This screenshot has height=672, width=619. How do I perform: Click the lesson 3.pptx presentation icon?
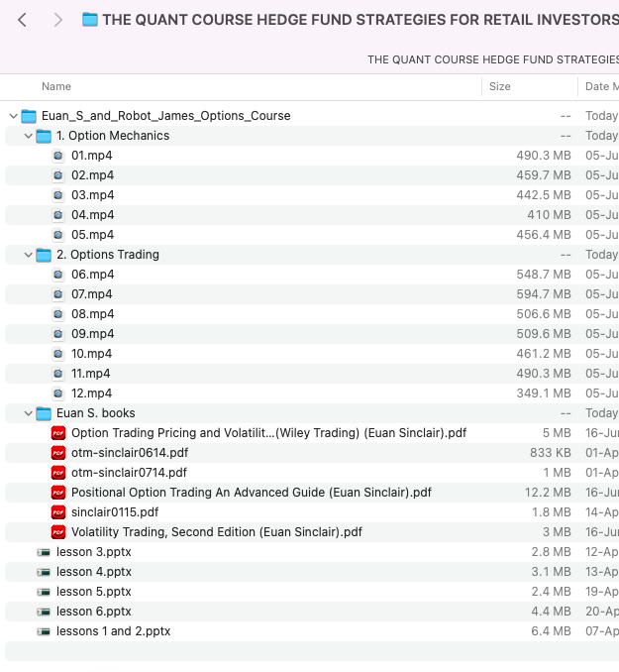coord(44,552)
